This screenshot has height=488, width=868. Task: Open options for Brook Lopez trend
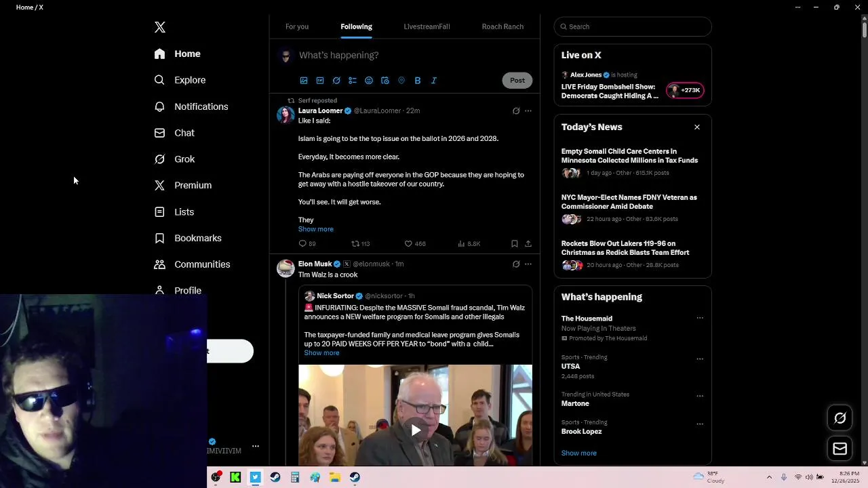[x=700, y=424]
